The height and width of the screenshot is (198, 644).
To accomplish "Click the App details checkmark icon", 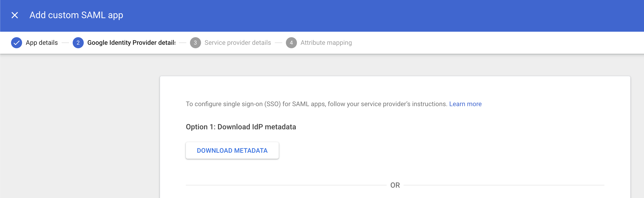I will click(17, 43).
